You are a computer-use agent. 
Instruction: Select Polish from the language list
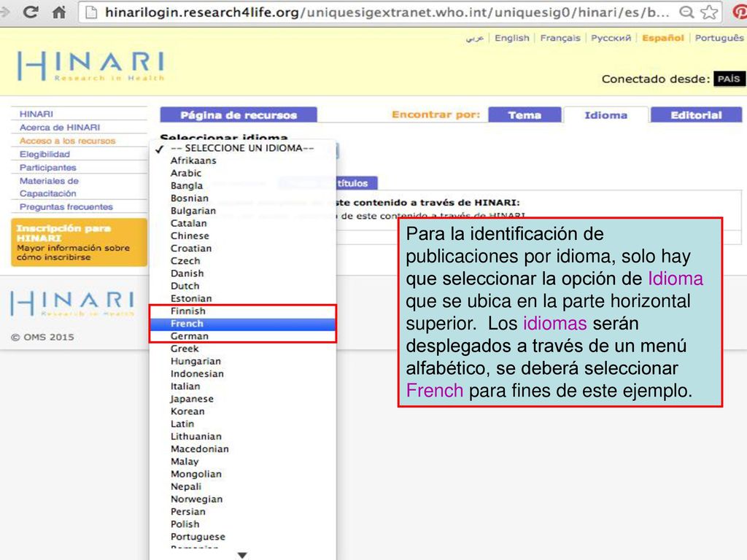(x=242, y=524)
